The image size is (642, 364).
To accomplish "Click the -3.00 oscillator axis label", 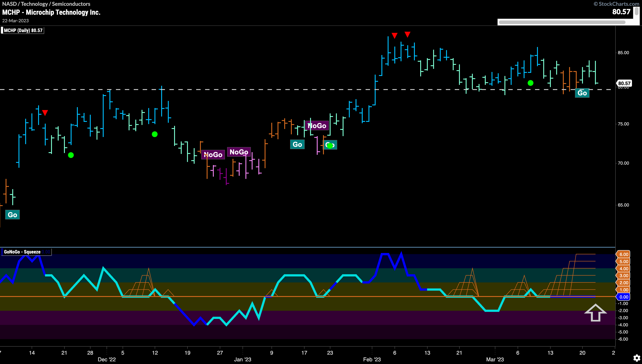I will pos(623,318).
